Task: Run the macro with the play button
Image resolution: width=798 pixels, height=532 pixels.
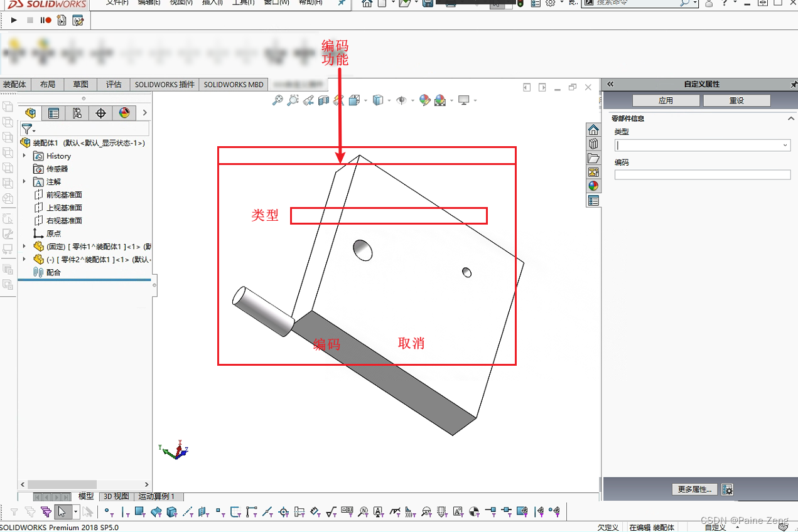Action: [14, 21]
